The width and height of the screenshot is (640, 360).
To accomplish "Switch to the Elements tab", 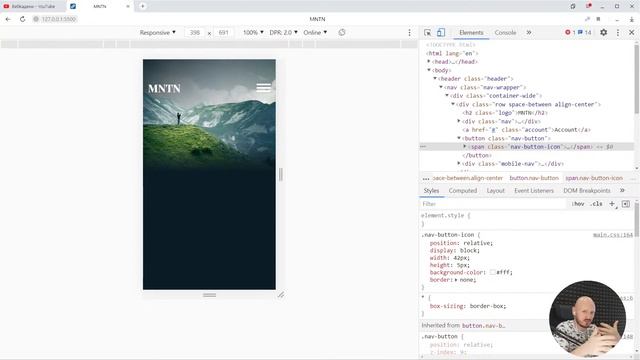I will [x=471, y=33].
